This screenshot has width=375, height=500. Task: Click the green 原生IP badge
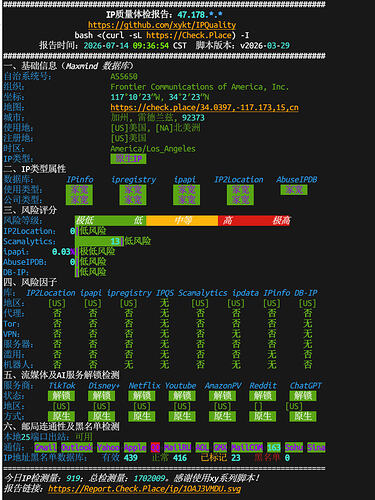click(x=128, y=159)
